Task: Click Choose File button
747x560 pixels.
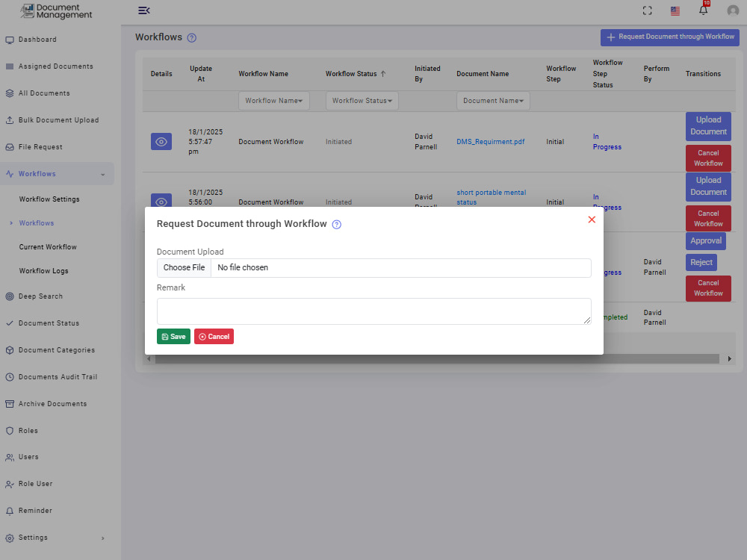Action: 184,267
